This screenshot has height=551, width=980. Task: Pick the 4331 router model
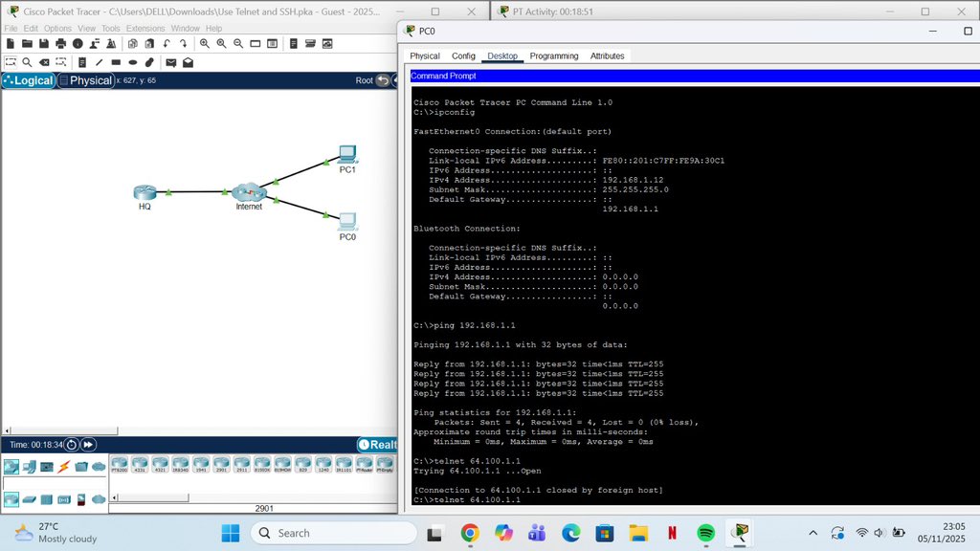coord(140,465)
